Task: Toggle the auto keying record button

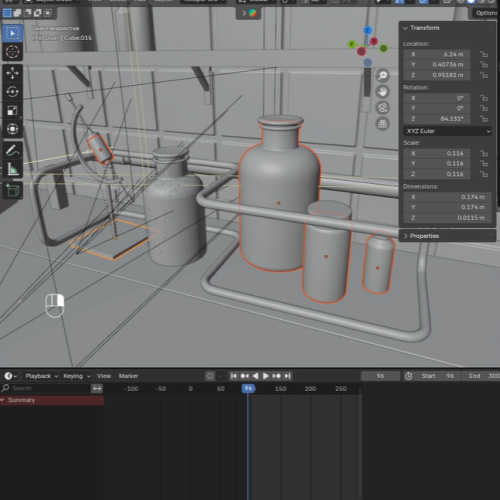Action: (210, 376)
